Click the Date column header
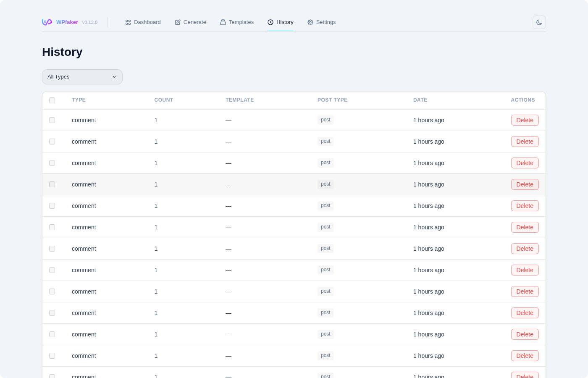 420,100
